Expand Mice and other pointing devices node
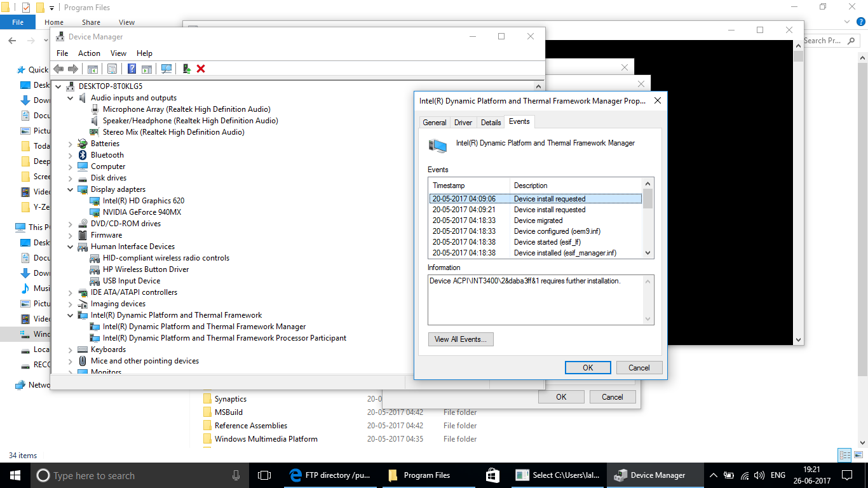Viewport: 868px width, 488px height. [71, 361]
